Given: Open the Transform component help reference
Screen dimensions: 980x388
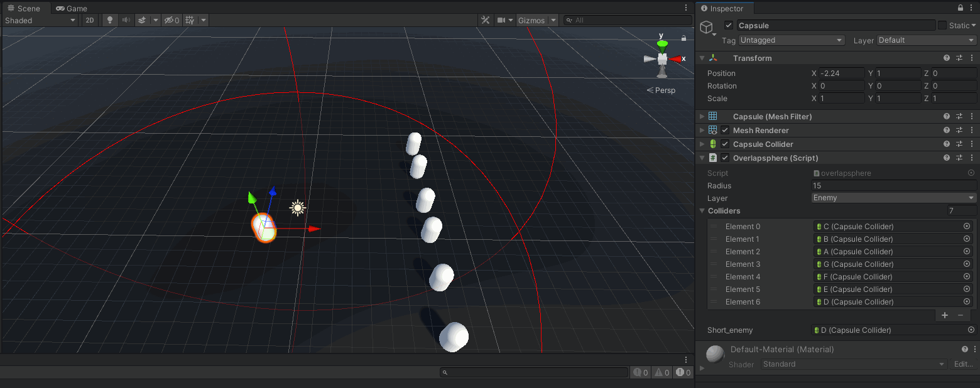Looking at the screenshot, I should tap(947, 58).
